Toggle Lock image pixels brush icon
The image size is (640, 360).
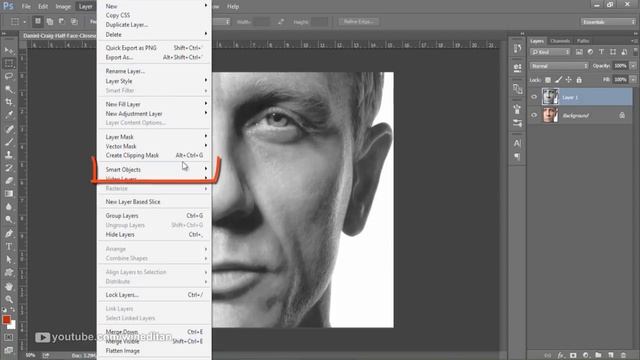click(558, 80)
